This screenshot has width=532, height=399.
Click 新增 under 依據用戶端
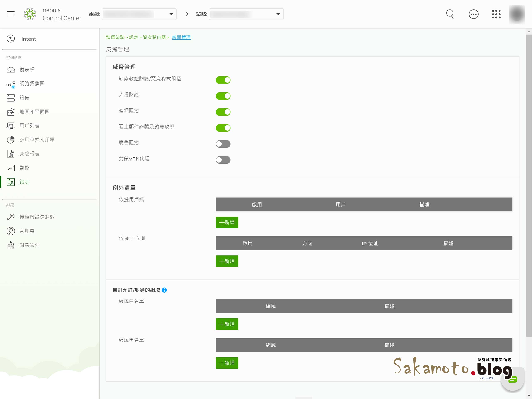pyautogui.click(x=227, y=223)
